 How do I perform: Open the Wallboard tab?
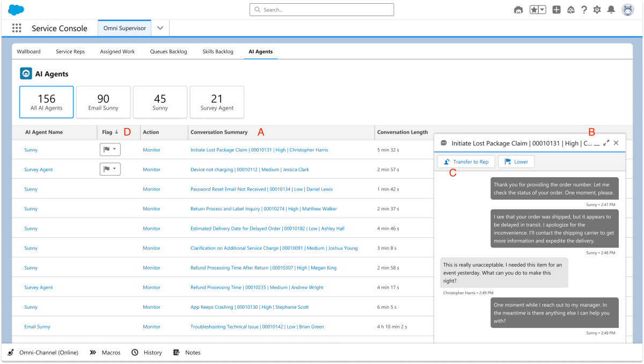(x=28, y=51)
